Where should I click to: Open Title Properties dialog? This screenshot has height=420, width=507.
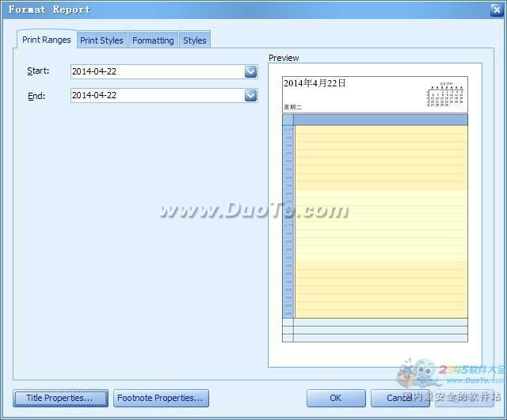point(60,398)
